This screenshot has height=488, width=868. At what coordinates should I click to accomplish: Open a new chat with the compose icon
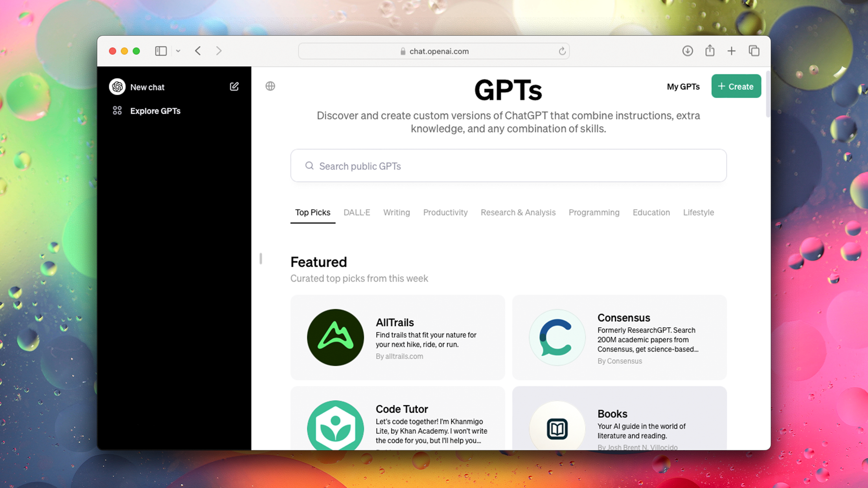point(234,86)
